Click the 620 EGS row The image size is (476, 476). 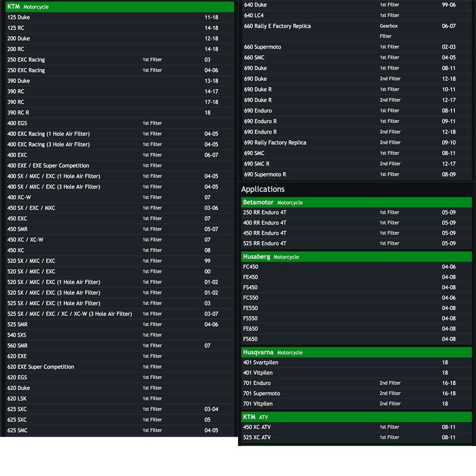(119, 377)
